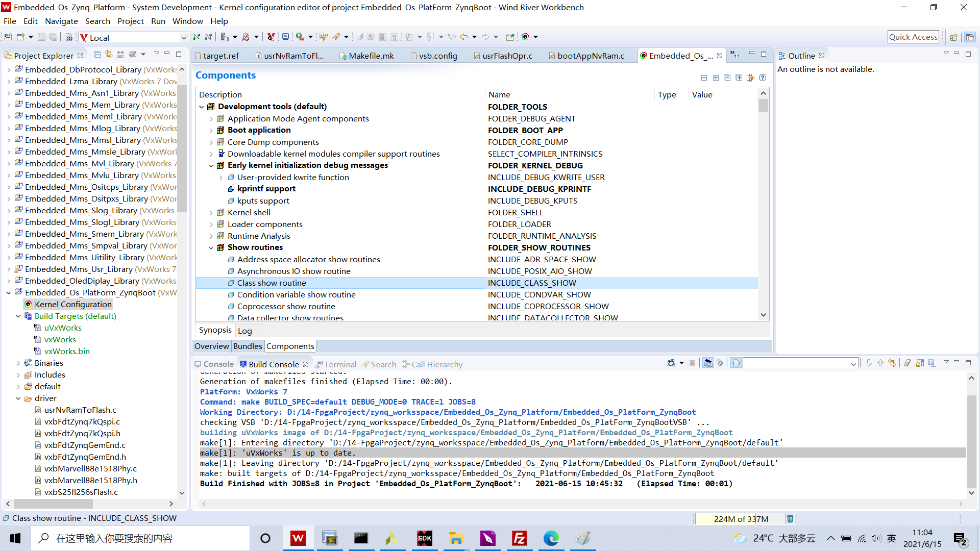Click the Open Perspective icon
980x551 pixels.
pyautogui.click(x=953, y=37)
